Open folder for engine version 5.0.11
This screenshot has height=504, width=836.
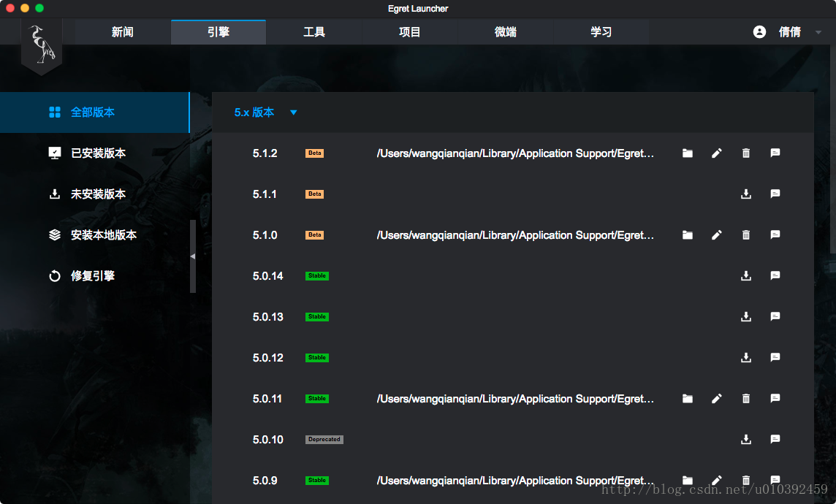(x=688, y=399)
